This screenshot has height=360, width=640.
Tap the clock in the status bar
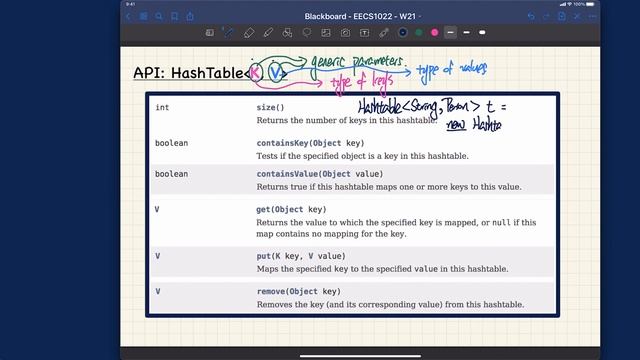point(130,4)
